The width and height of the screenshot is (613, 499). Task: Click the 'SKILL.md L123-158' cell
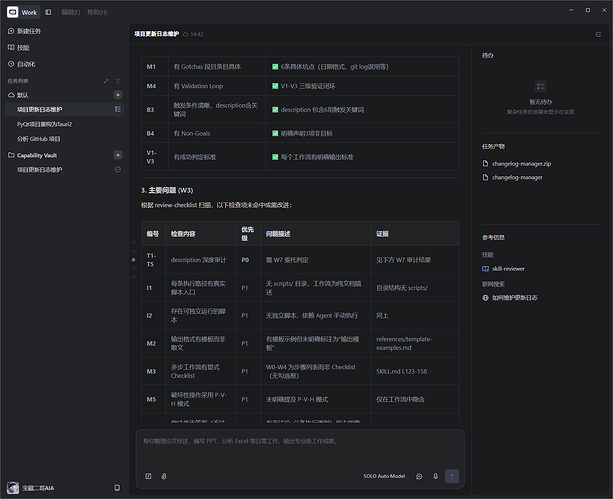pyautogui.click(x=415, y=371)
